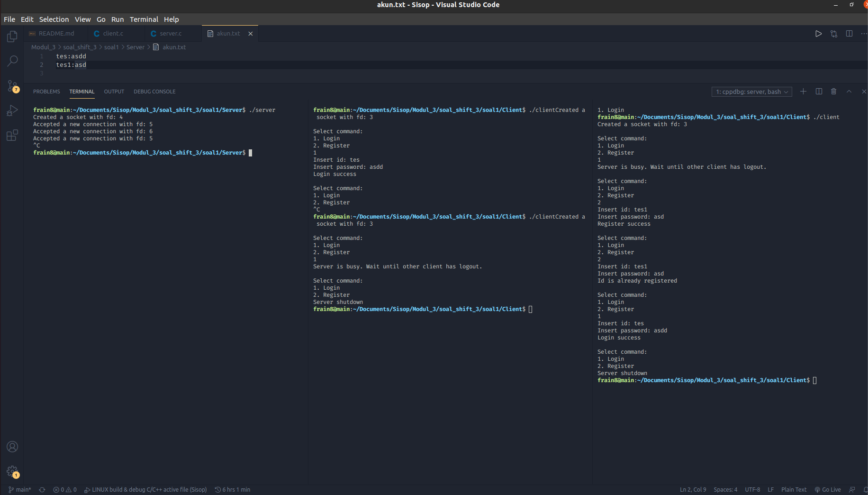Screen dimensions: 868x495
Task: Start Go Live server
Action: click(828, 490)
